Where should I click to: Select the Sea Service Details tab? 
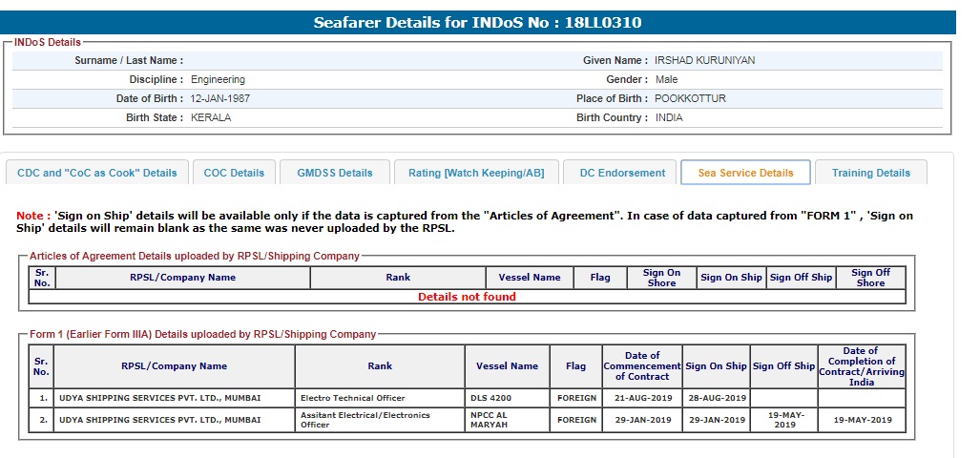[x=745, y=173]
